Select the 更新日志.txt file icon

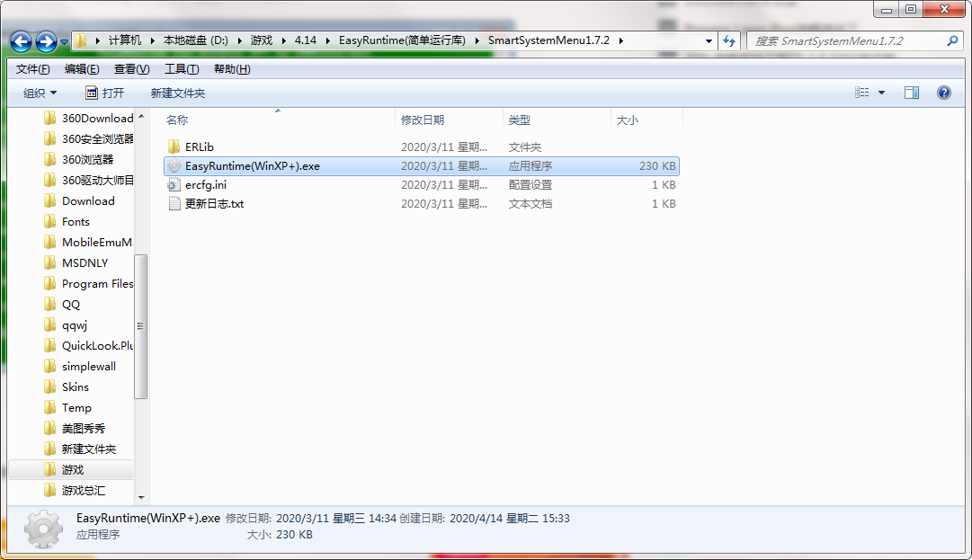click(x=174, y=204)
